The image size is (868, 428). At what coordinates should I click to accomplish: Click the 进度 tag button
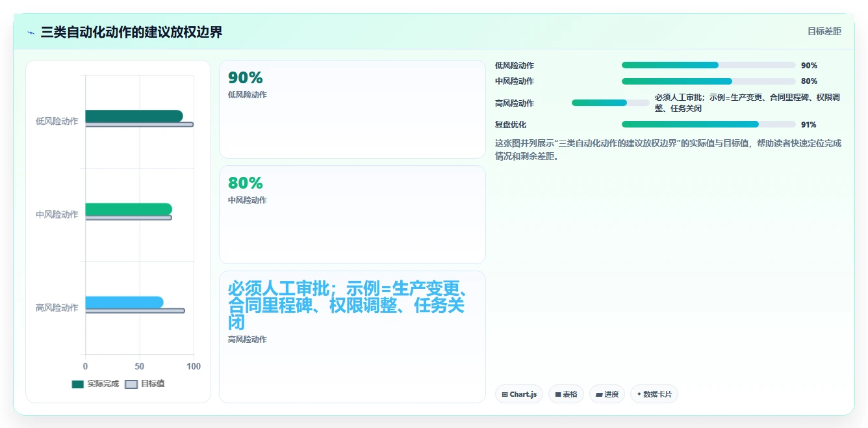point(607,394)
